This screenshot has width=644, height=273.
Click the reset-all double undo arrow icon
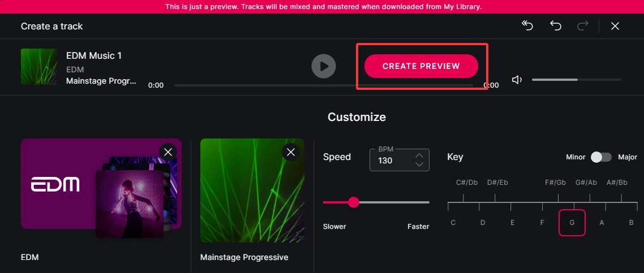pos(527,26)
